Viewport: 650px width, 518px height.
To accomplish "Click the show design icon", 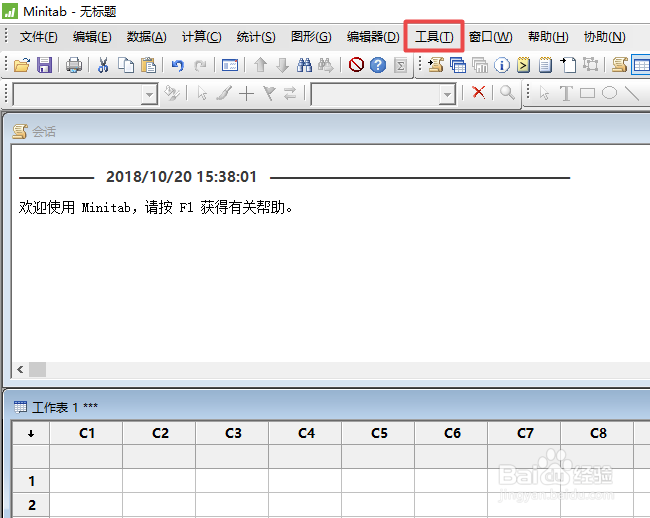I will pos(590,65).
